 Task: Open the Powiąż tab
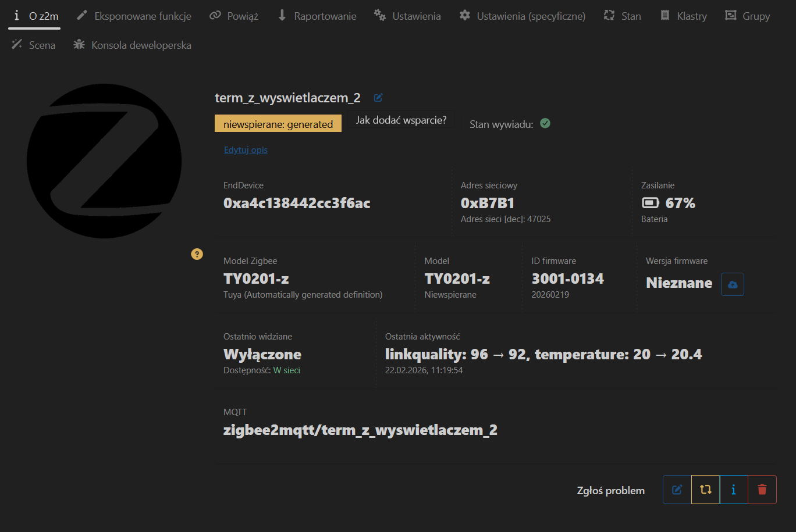[x=234, y=16]
